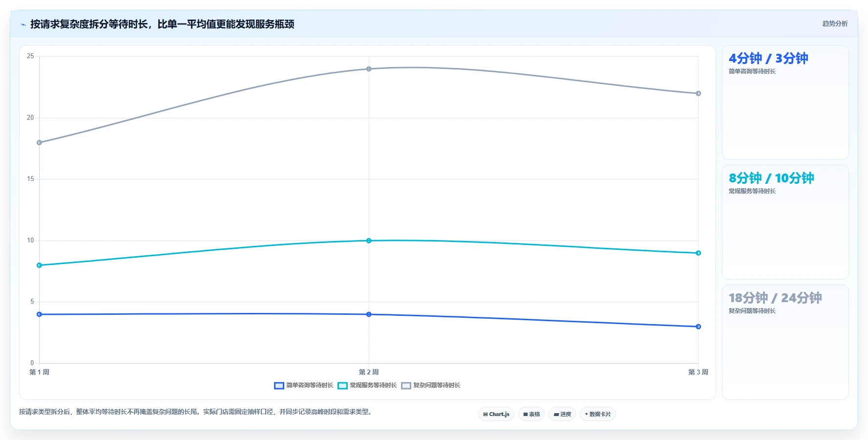Click blue line data point at 第 1 周
The width and height of the screenshot is (868, 440).
pyautogui.click(x=40, y=314)
